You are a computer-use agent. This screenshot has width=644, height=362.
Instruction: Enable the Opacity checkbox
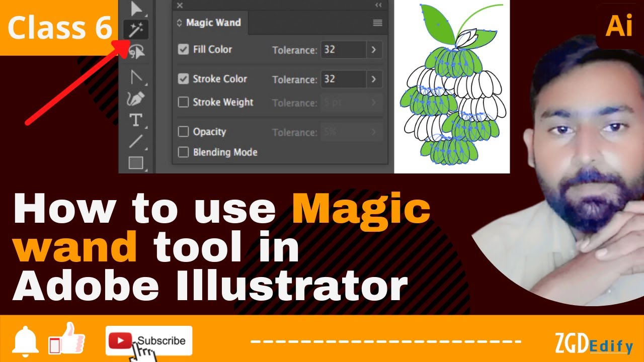coord(183,132)
